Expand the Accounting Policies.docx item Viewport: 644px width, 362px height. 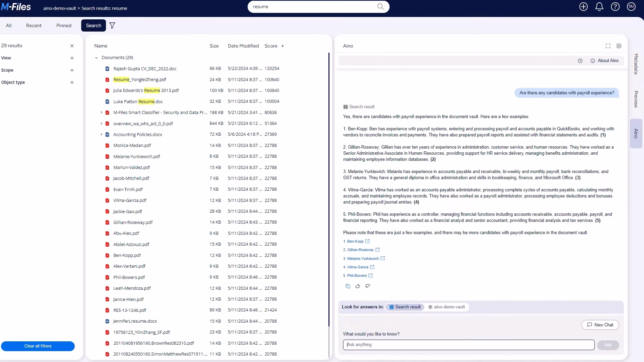tap(101, 134)
